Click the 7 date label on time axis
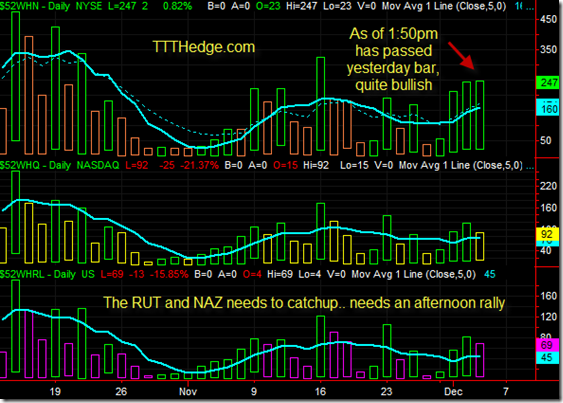Viewport: 563px width, 403px height. pos(506,391)
